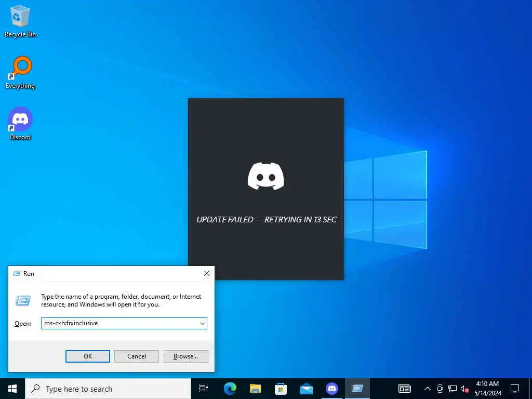Select the Everything search desktop shortcut
The image size is (532, 399).
[x=20, y=73]
